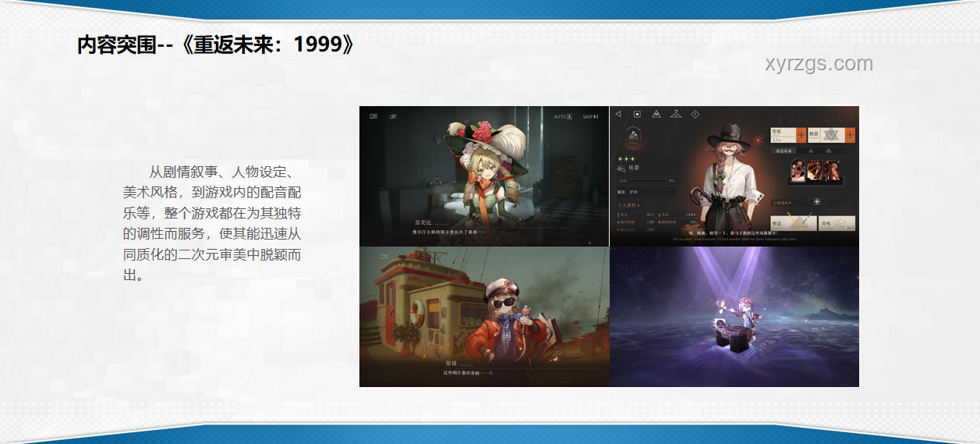
Task: Enable AUTO playback in story scene
Action: coord(563,116)
